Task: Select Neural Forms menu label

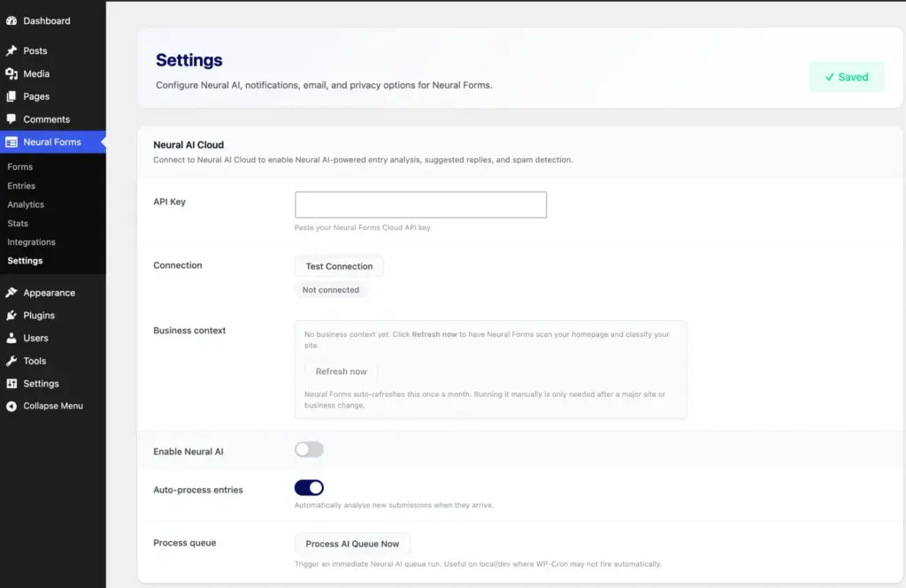Action: pos(52,142)
